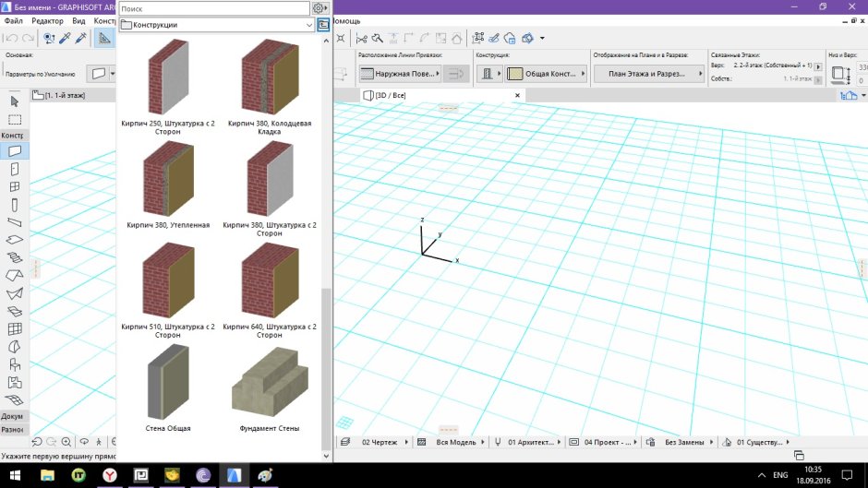The height and width of the screenshot is (488, 868).
Task: Select the Stair tool
Action: pos(15,257)
